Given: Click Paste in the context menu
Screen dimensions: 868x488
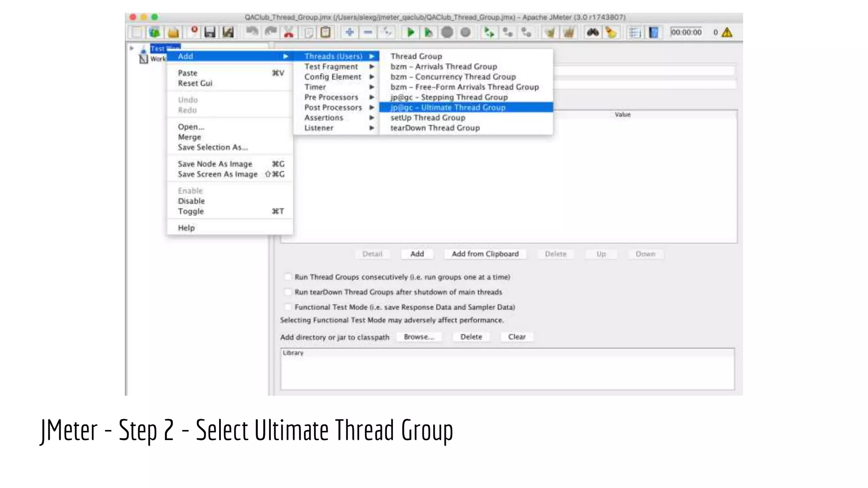Looking at the screenshot, I should click(230, 73).
